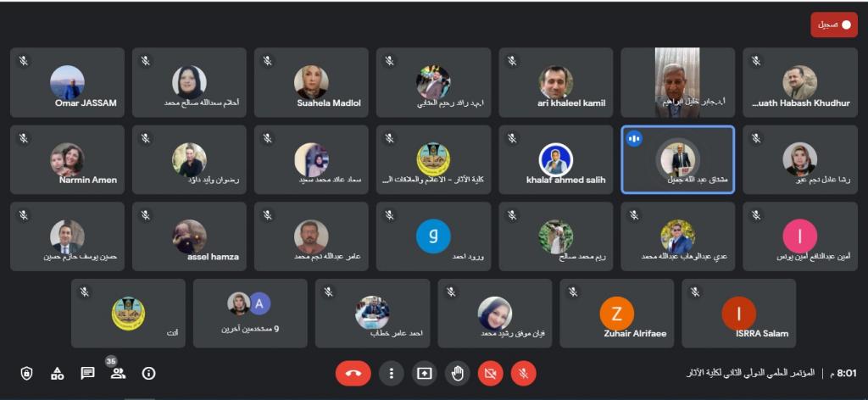Viewport: 868px width, 400px height.
Task: Expand the 9 other users tile
Action: (x=250, y=314)
